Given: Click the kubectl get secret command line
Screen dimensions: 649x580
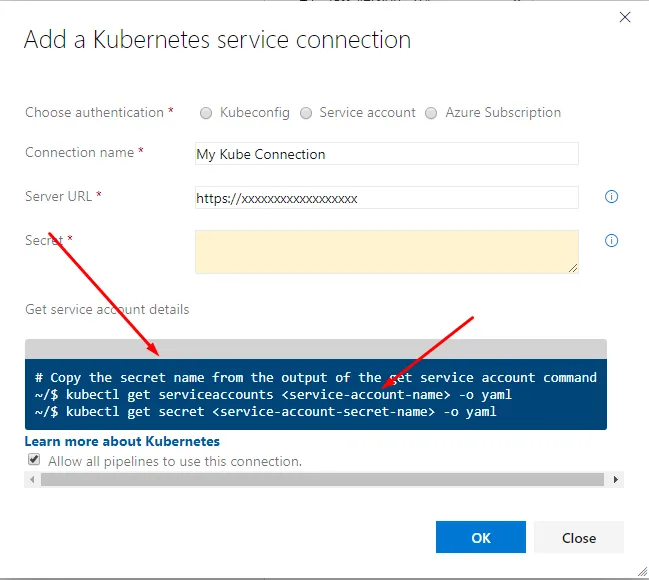Looking at the screenshot, I should [x=266, y=411].
